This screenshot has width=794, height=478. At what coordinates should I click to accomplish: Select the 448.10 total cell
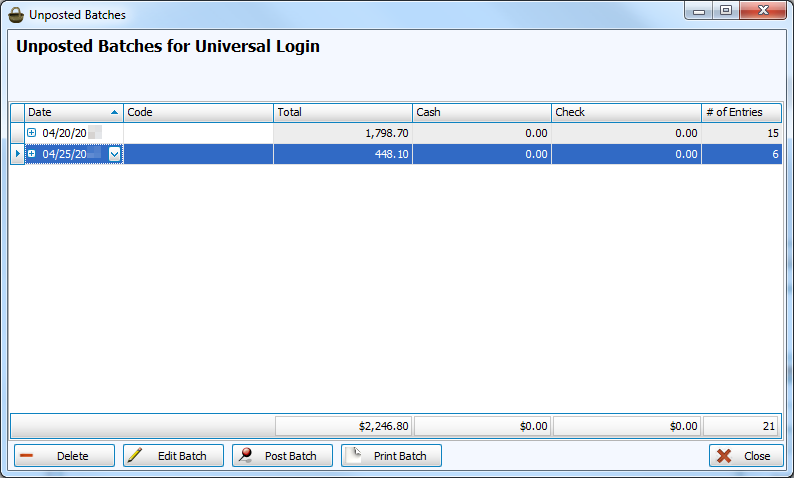[x=342, y=153]
